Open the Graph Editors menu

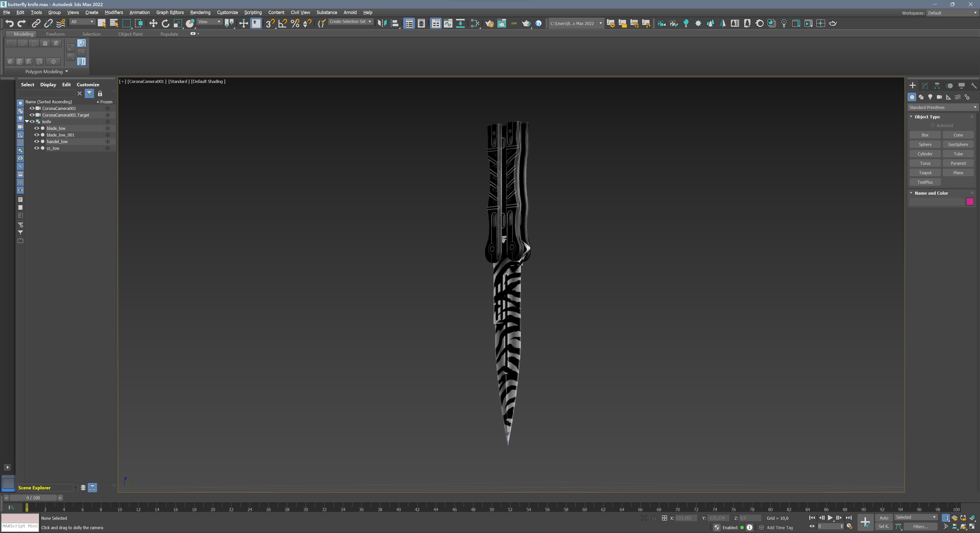point(170,13)
